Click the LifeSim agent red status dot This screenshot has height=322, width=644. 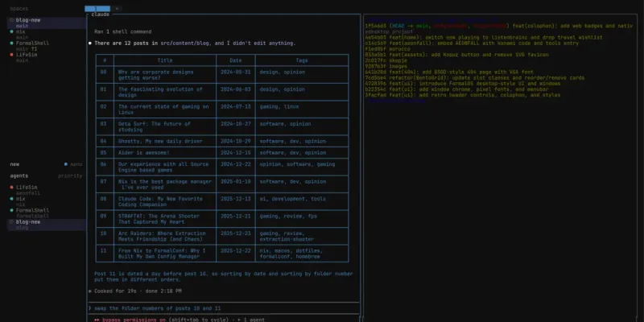pyautogui.click(x=11, y=188)
